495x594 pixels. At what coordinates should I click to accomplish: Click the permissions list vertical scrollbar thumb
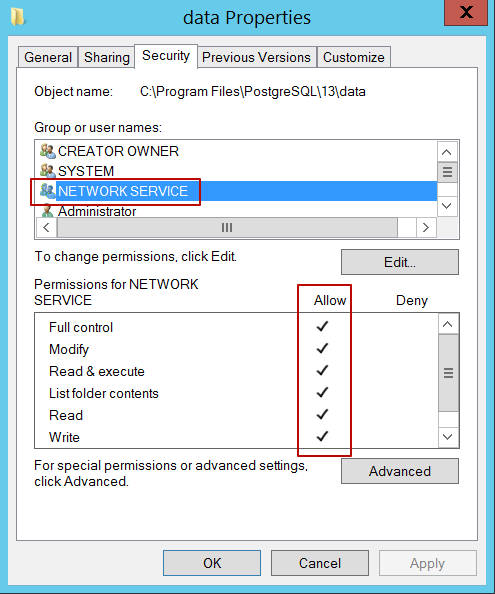click(448, 373)
